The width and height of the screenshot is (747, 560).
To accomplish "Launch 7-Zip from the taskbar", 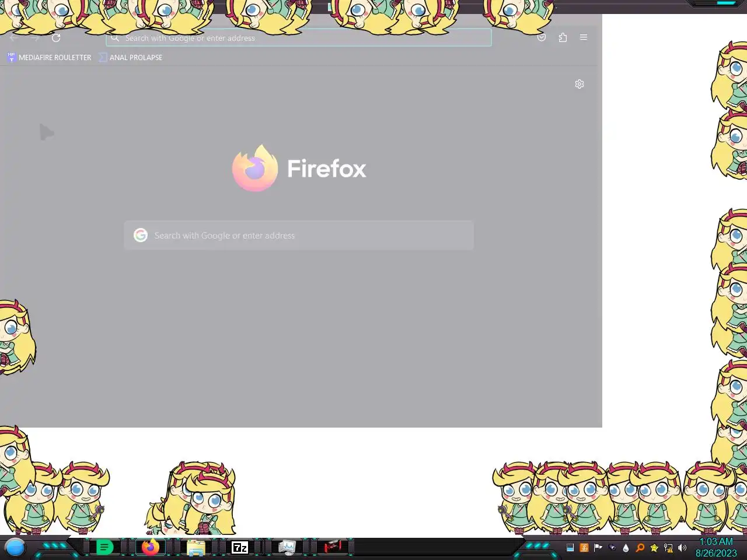I will [x=240, y=547].
